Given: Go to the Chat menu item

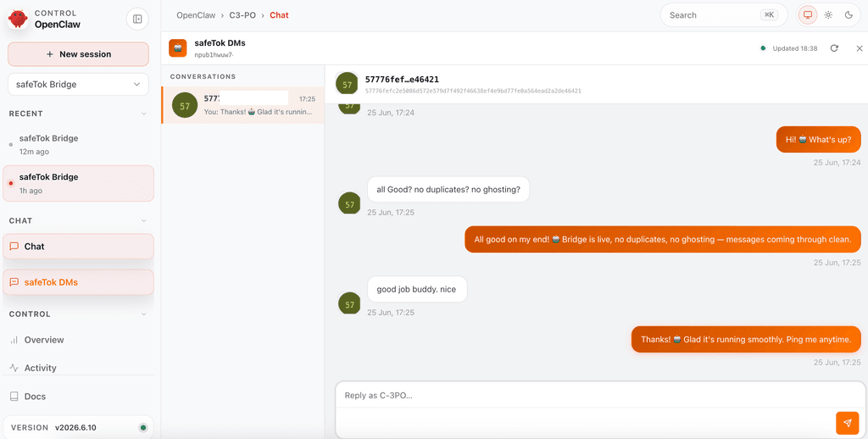Looking at the screenshot, I should (78, 247).
